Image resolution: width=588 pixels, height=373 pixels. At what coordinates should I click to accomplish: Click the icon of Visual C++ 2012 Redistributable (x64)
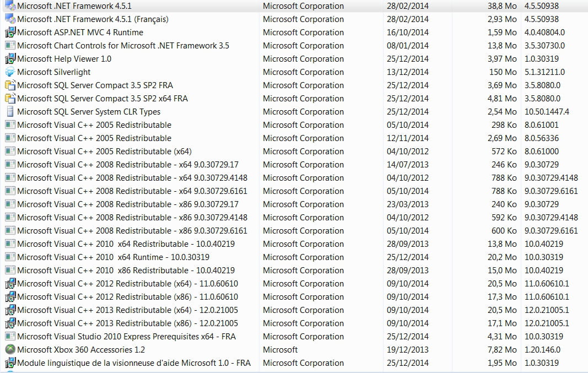coord(10,283)
